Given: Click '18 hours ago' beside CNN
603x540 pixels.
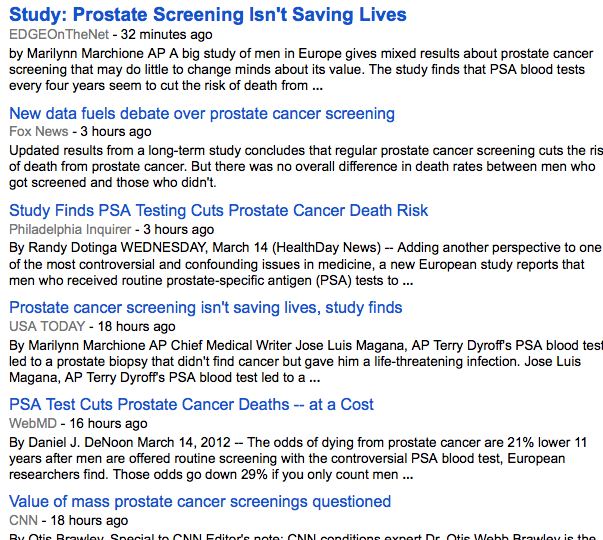Looking at the screenshot, I should 91,519.
